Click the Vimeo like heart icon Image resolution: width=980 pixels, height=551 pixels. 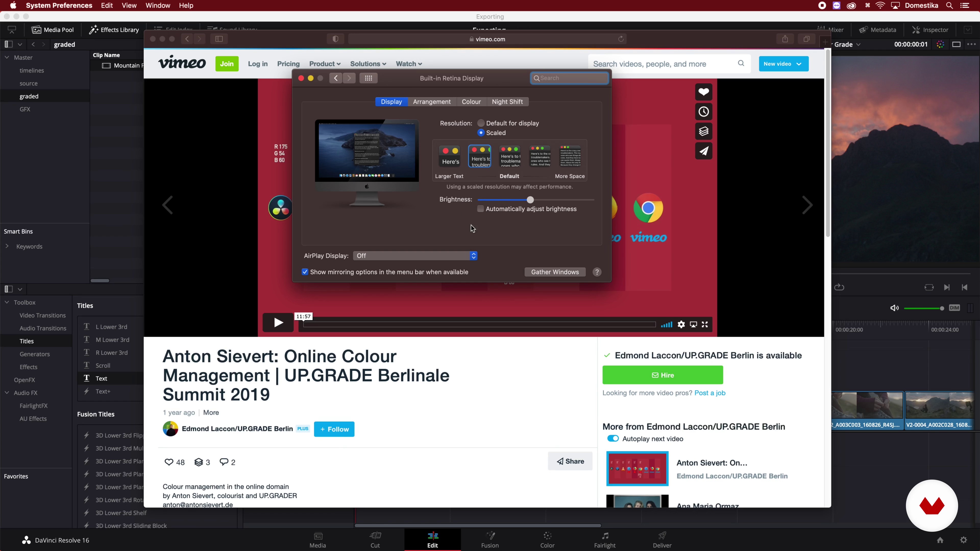(x=703, y=92)
